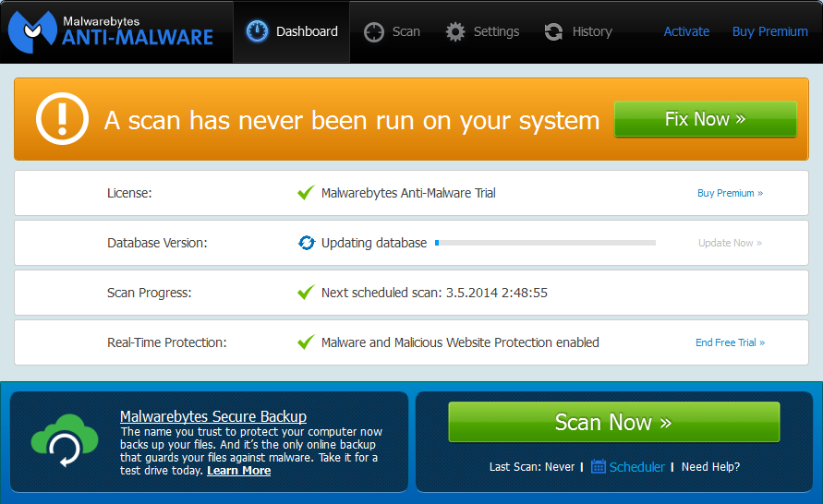Viewport: 823px width, 504px height.
Task: Click Buy Premium link in License row
Action: point(730,193)
